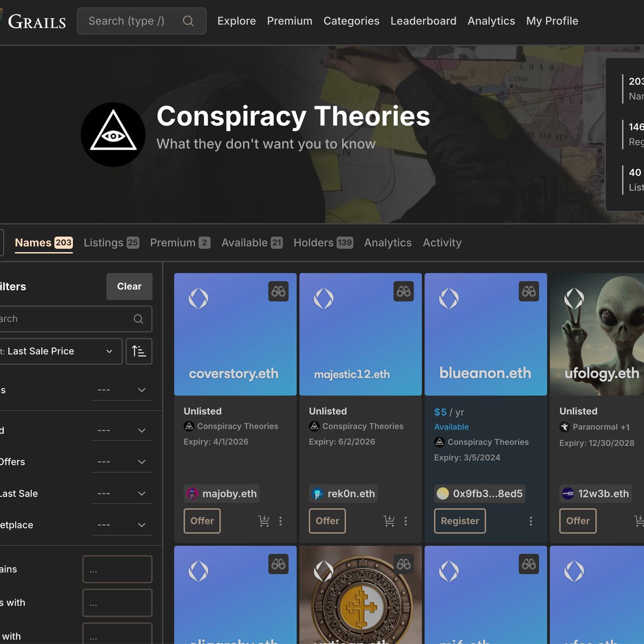The height and width of the screenshot is (644, 644).
Task: Toggle watchlist binoculars on mi6.eth card
Action: click(x=529, y=564)
